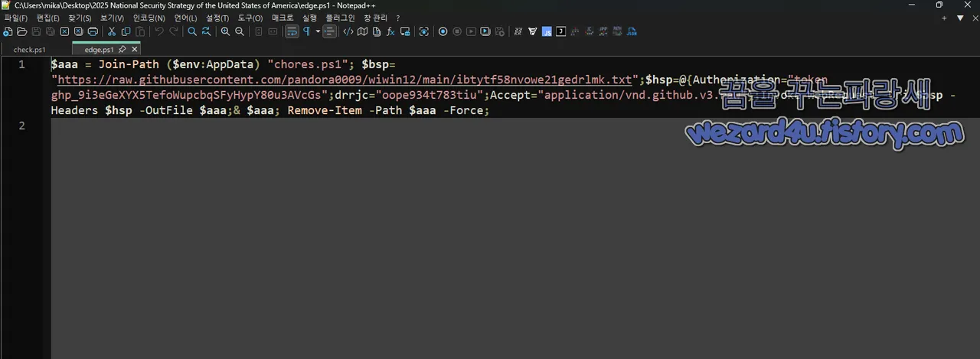Viewport: 980px width, 359px height.
Task: Open the Replace dialog icon
Action: click(207, 31)
